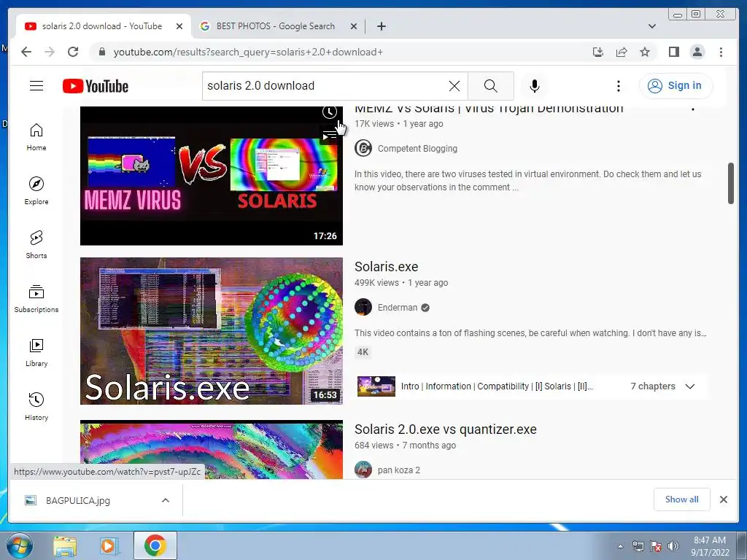The width and height of the screenshot is (747, 560).
Task: Click the Chrome taskbar icon
Action: [155, 545]
